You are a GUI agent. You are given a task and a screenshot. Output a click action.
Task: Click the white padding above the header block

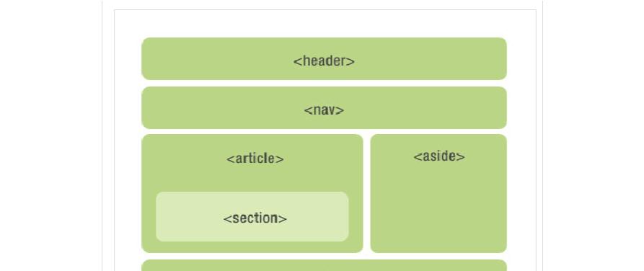click(324, 23)
